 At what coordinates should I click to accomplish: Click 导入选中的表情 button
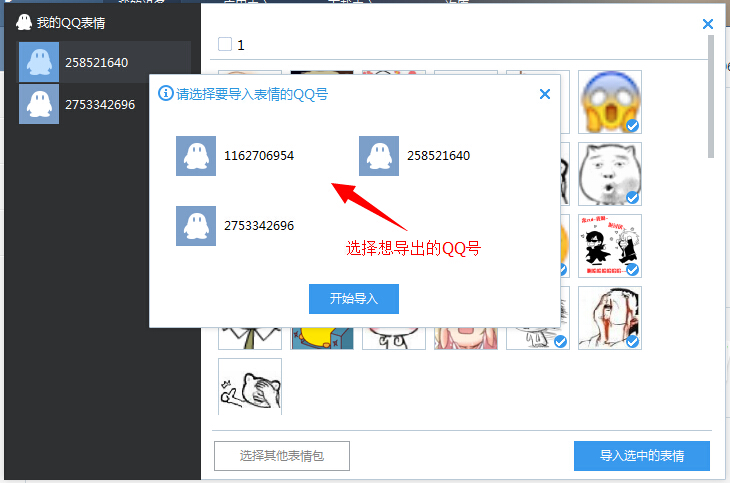(642, 456)
